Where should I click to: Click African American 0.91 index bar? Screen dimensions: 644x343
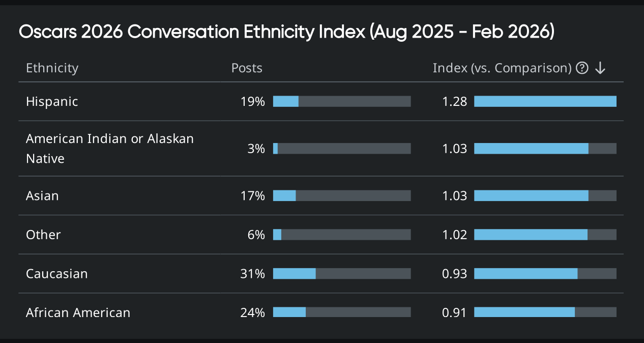pos(545,312)
